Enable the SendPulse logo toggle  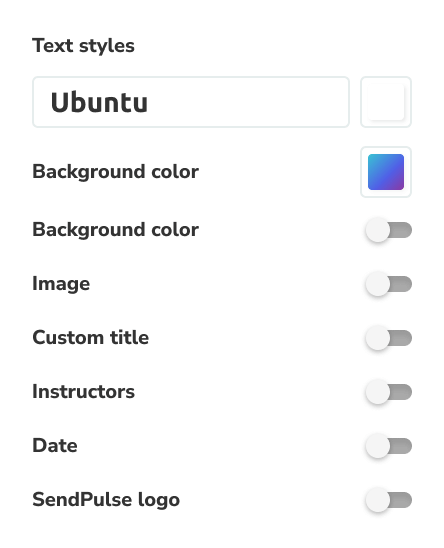coord(388,500)
